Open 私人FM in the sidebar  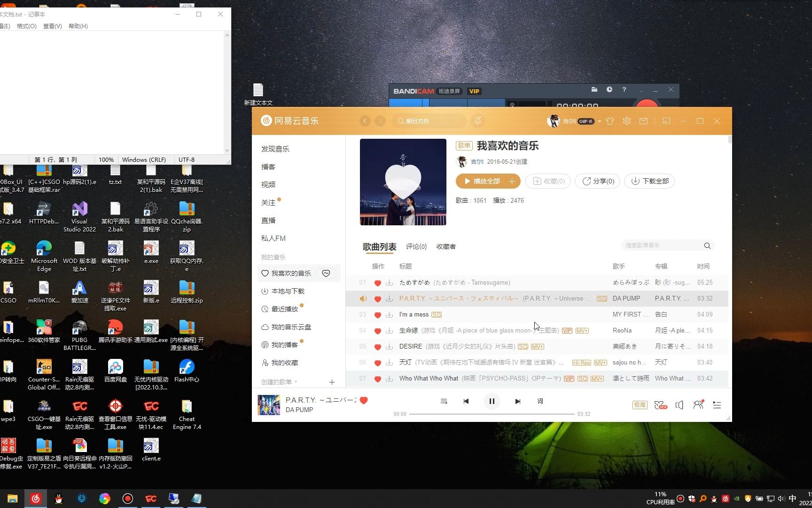(273, 238)
